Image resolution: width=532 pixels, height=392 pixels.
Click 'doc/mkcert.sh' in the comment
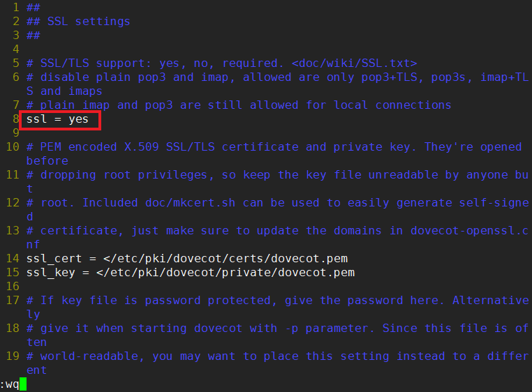click(x=191, y=203)
